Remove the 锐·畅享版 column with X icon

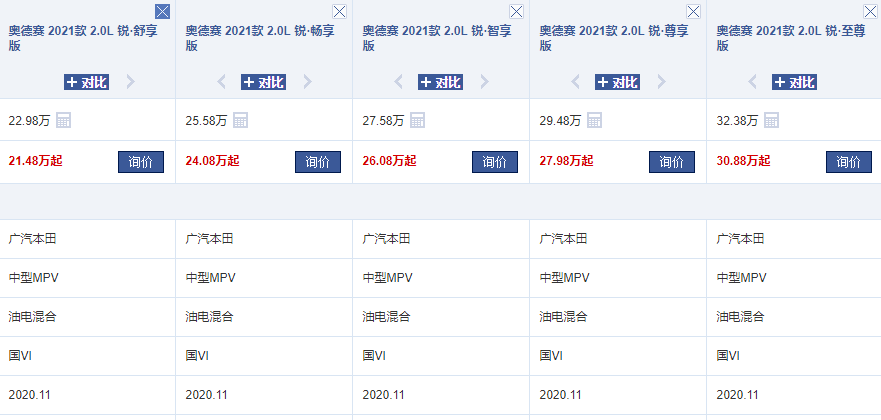pos(339,11)
